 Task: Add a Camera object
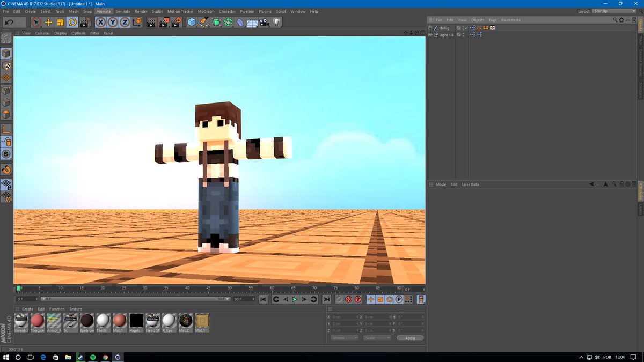(x=264, y=22)
